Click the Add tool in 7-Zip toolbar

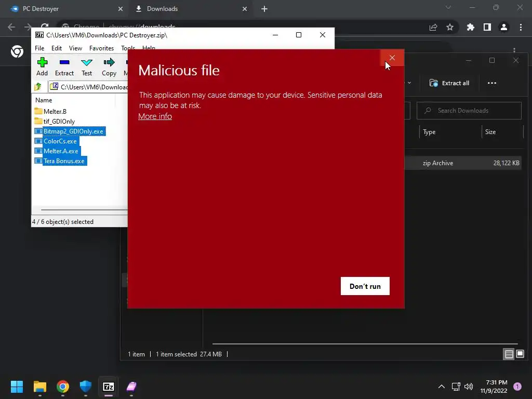(42, 66)
